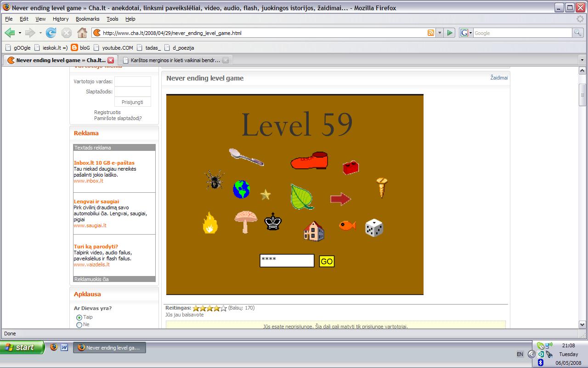
Task: Open the Windows start button
Action: click(22, 347)
